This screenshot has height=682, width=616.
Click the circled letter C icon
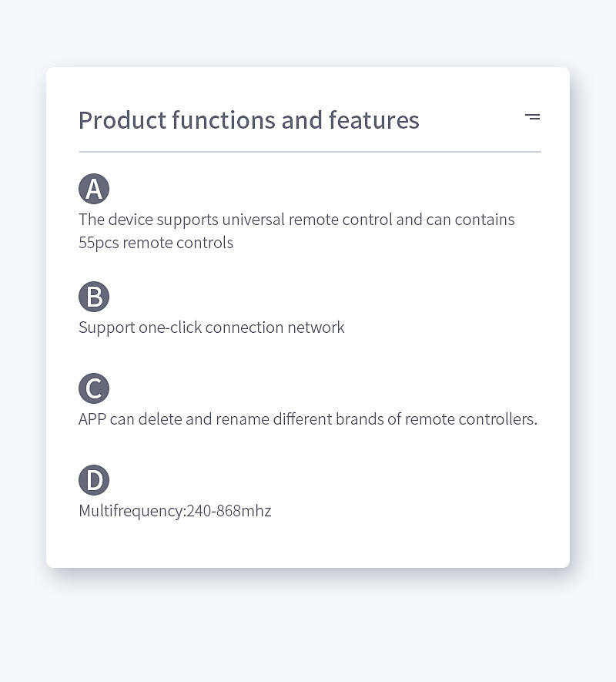click(x=94, y=388)
